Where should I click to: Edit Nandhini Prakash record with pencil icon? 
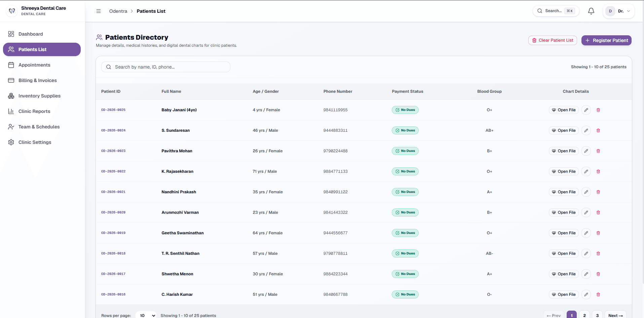coord(586,192)
